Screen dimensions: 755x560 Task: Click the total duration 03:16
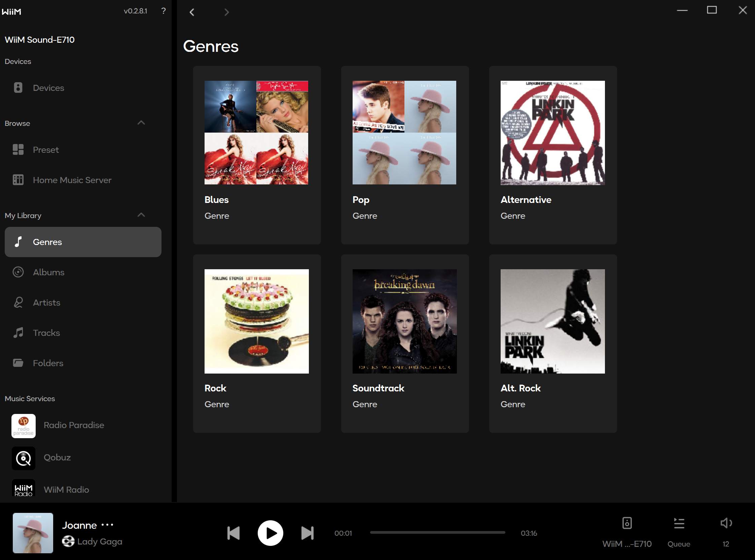tap(529, 533)
